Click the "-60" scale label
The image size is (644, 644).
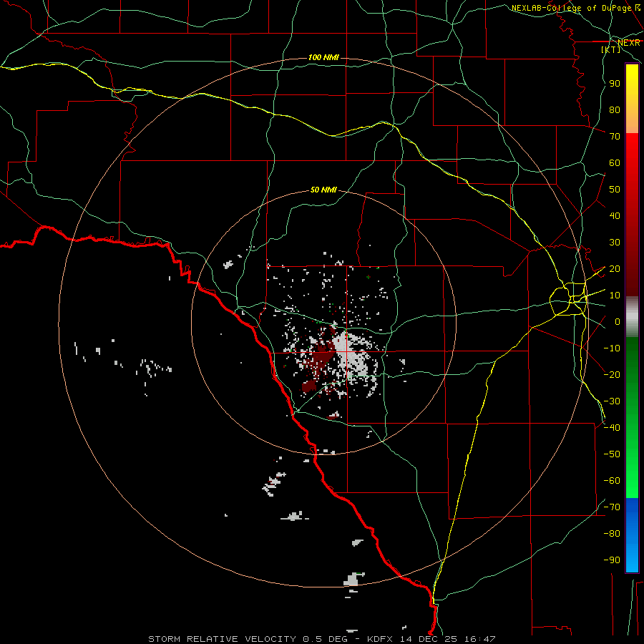click(x=612, y=481)
